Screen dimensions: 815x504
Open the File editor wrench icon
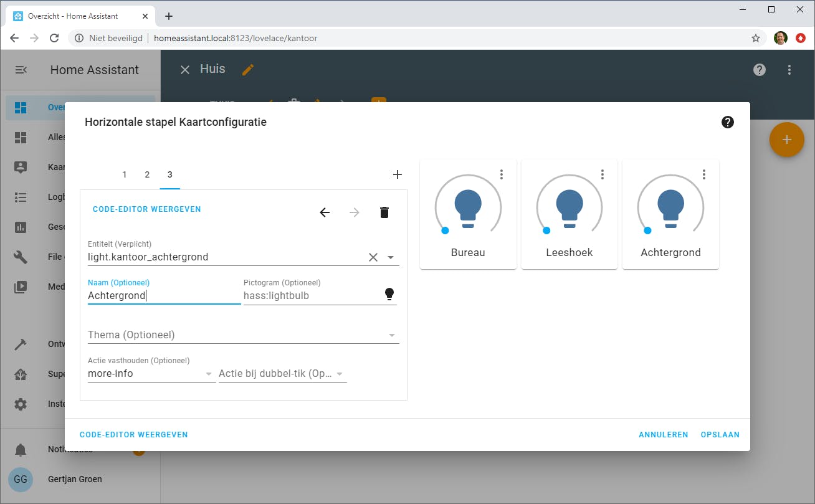(x=21, y=257)
